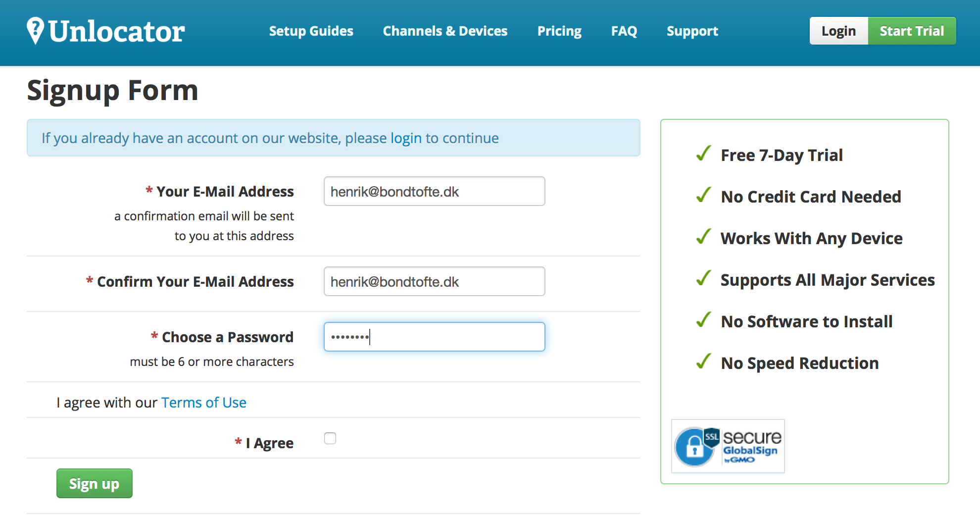The height and width of the screenshot is (515, 980).
Task: Click the 'Free 7-Day Trial' text
Action: (x=782, y=155)
